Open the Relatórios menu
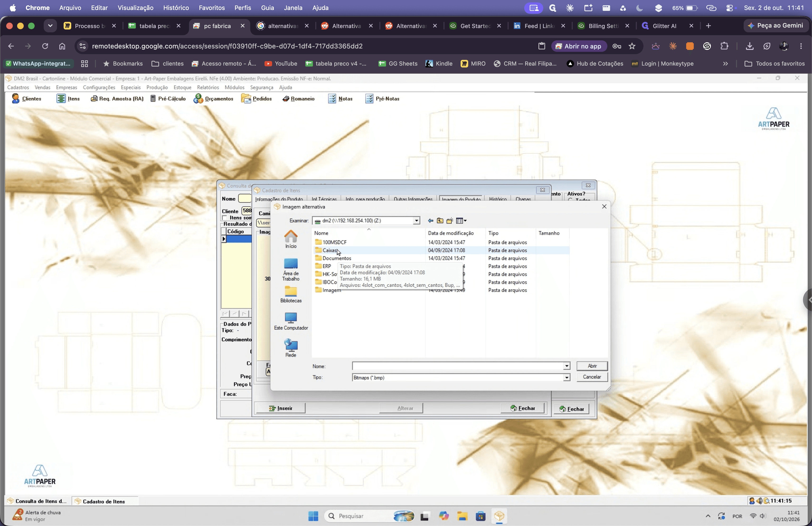The image size is (812, 526). coord(208,87)
